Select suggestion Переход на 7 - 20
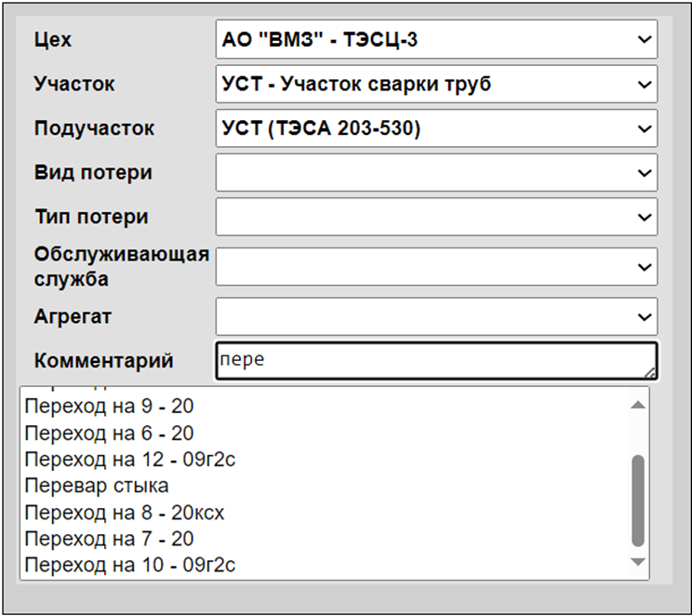Image resolution: width=692 pixels, height=616 pixels. click(x=109, y=538)
